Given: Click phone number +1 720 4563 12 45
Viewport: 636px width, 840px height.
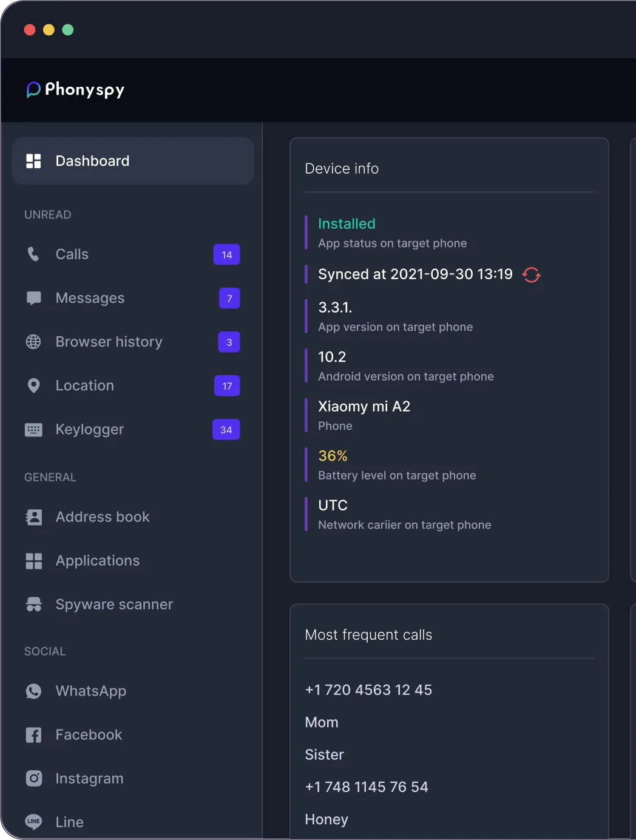Looking at the screenshot, I should [x=368, y=690].
